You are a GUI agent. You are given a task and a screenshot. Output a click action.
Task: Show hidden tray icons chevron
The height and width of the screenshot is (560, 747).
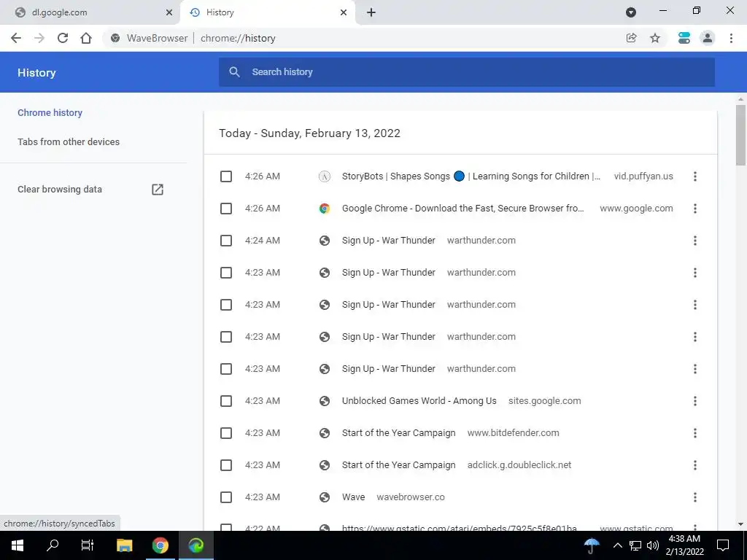tap(617, 545)
